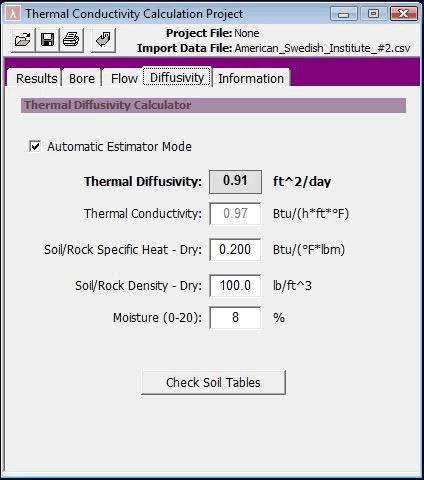
Task: Toggle the Automatic Estimator Mode checkbox
Action: (35, 146)
